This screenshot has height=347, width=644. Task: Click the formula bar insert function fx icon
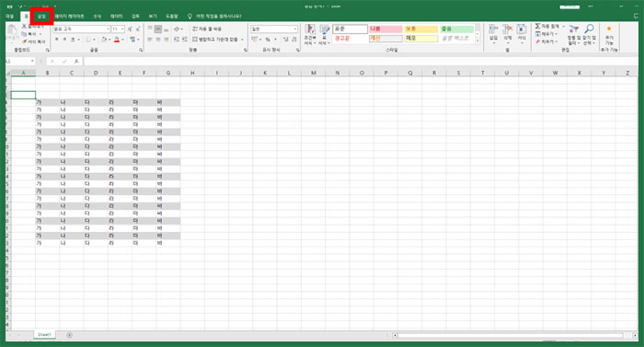[76, 62]
